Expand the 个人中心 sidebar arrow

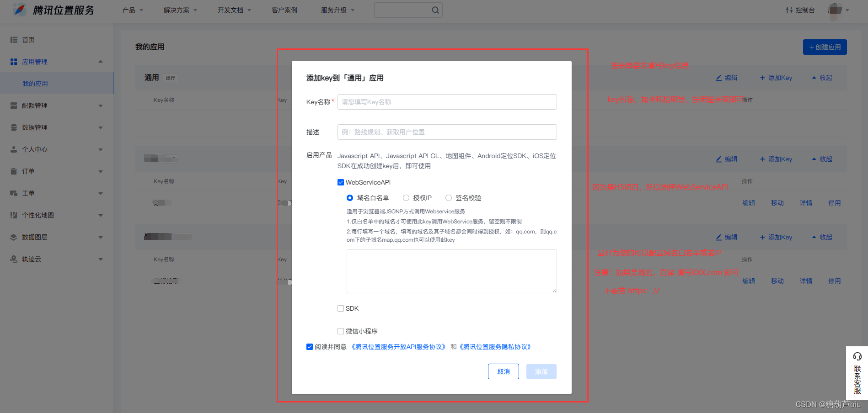101,150
